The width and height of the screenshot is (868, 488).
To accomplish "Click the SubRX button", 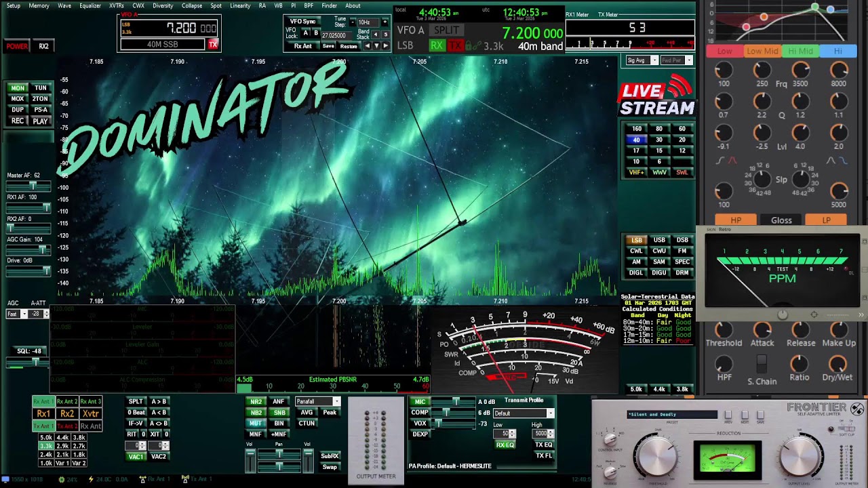I will point(330,456).
